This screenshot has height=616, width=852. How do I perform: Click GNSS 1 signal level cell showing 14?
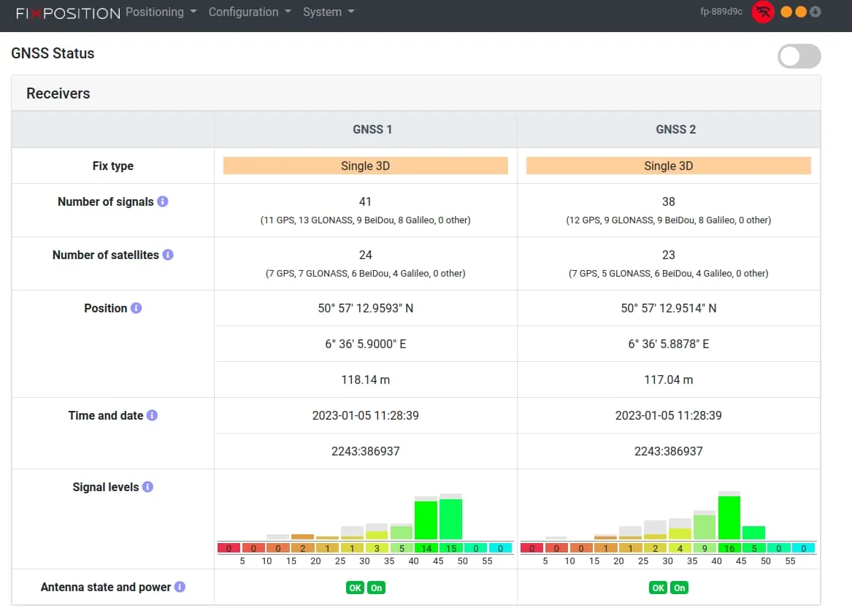click(x=426, y=548)
